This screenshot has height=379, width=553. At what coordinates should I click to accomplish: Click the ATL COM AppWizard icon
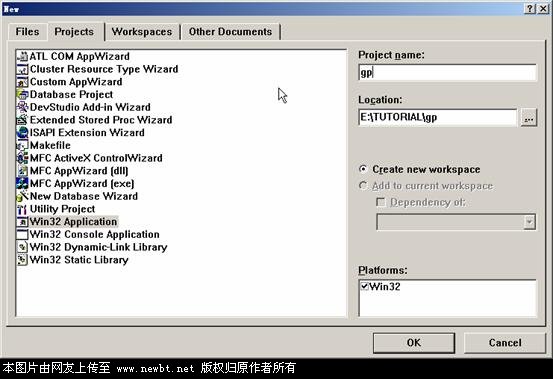(22, 56)
